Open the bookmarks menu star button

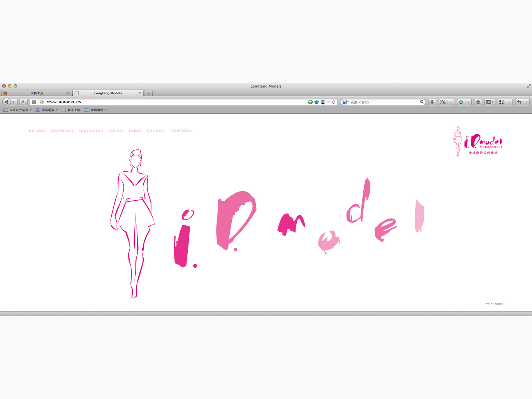(490, 102)
